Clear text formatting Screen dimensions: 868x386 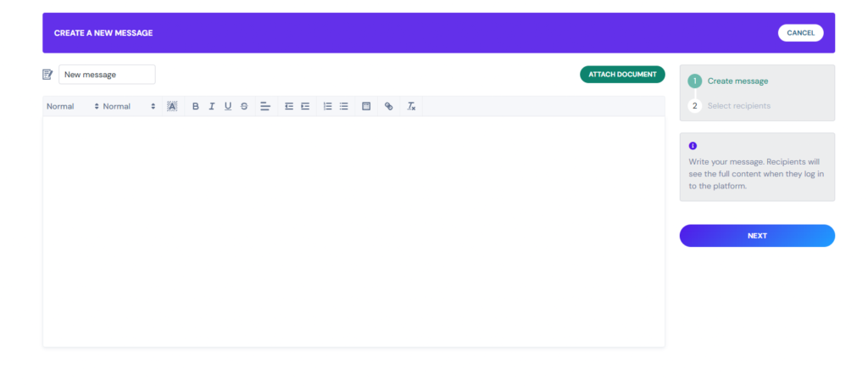coord(411,106)
